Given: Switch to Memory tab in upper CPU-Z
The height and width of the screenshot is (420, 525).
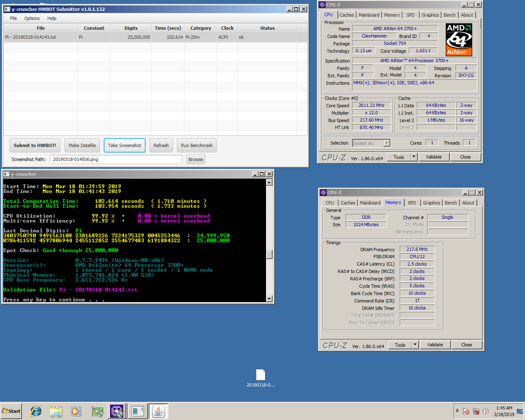Looking at the screenshot, I should click(x=392, y=15).
